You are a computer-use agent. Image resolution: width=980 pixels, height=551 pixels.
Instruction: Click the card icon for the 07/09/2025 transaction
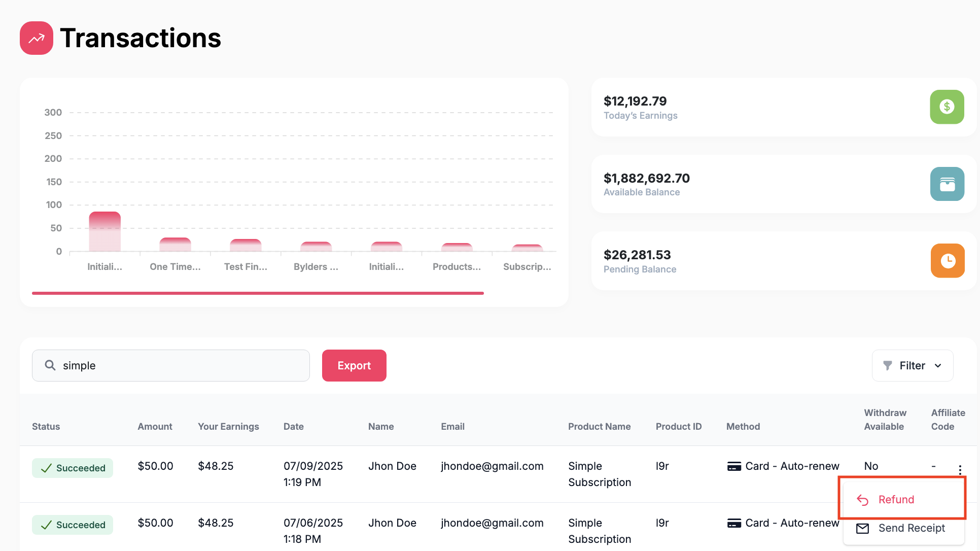(734, 466)
